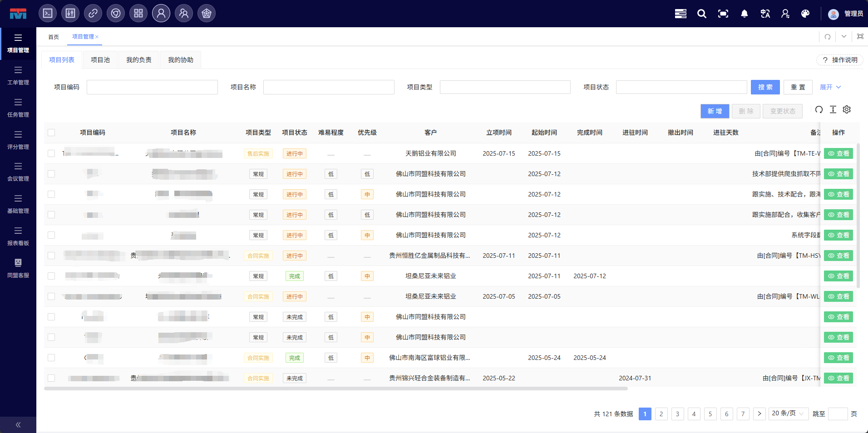Switch to the 我的负责 tab

pos(139,59)
